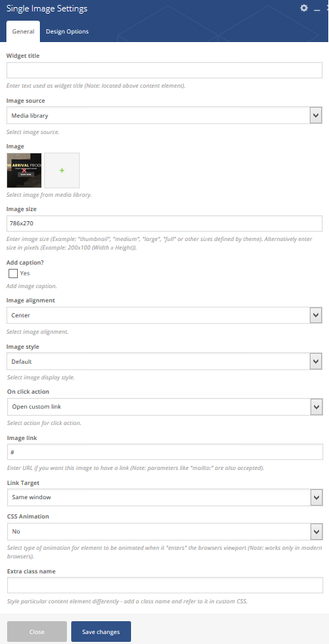Switch to the Design Options tab
Screen dimensions: 329x644
[x=67, y=31]
